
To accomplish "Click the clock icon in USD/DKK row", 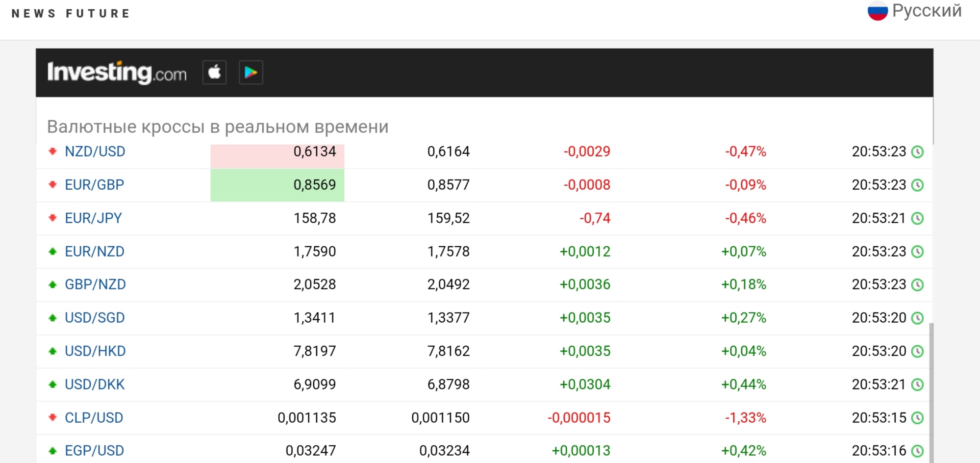I will click(x=917, y=385).
